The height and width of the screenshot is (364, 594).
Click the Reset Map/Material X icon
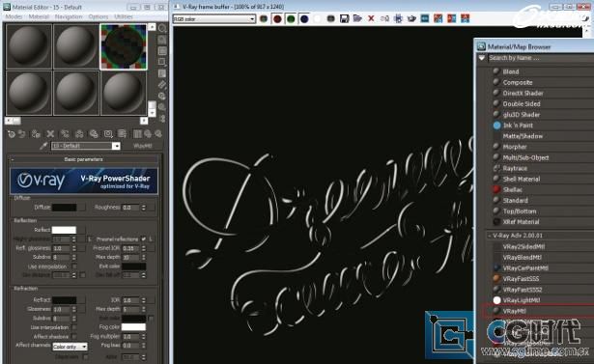[50, 133]
